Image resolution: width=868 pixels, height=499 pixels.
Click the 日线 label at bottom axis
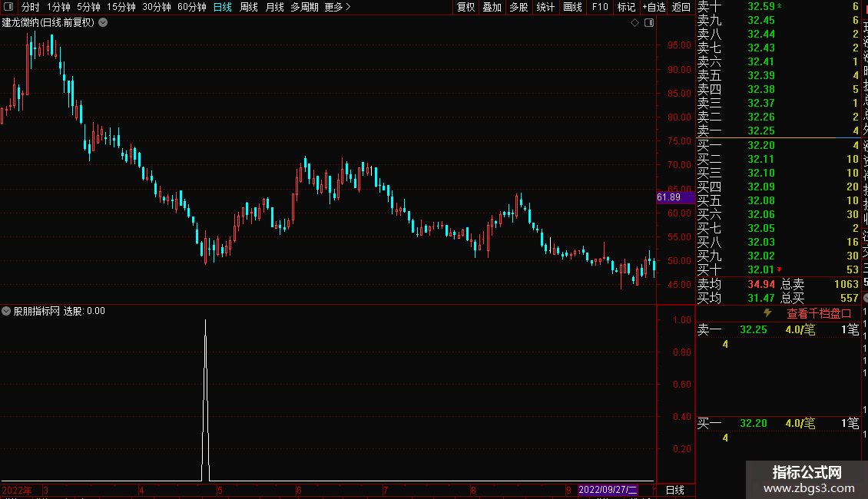[674, 490]
